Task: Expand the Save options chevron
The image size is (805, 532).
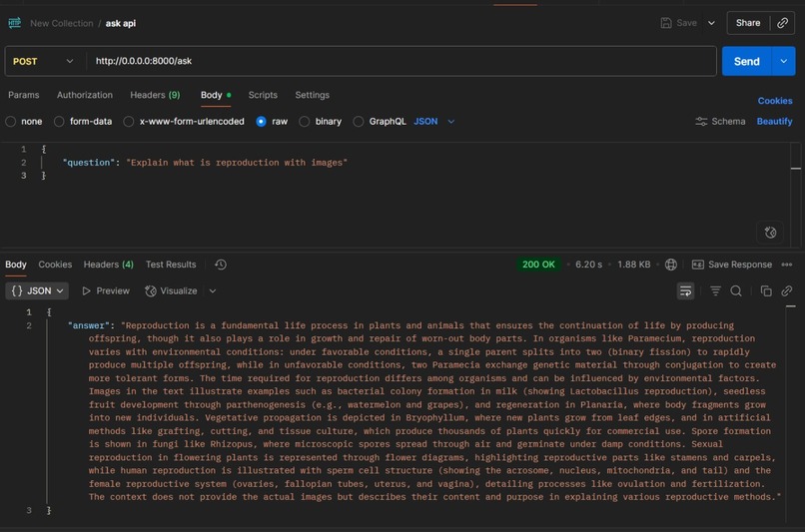Action: (711, 23)
